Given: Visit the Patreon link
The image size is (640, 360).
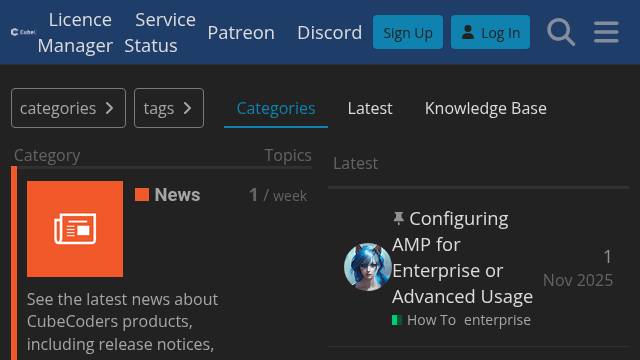Looking at the screenshot, I should [x=241, y=33].
